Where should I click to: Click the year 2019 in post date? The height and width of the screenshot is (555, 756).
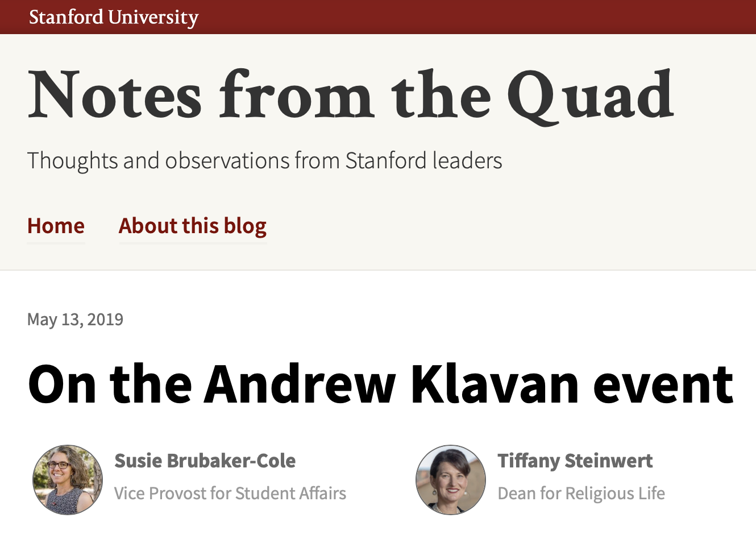click(105, 320)
